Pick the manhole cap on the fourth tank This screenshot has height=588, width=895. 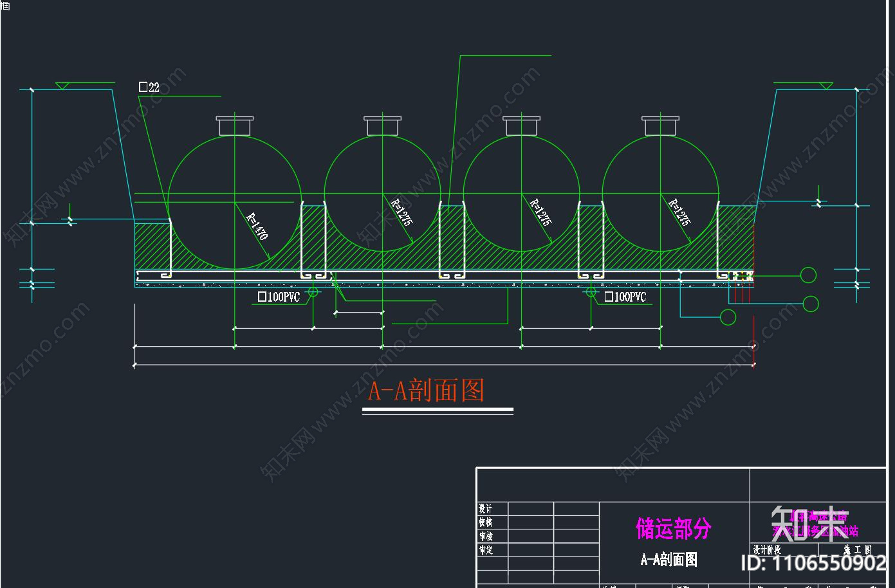(661, 125)
